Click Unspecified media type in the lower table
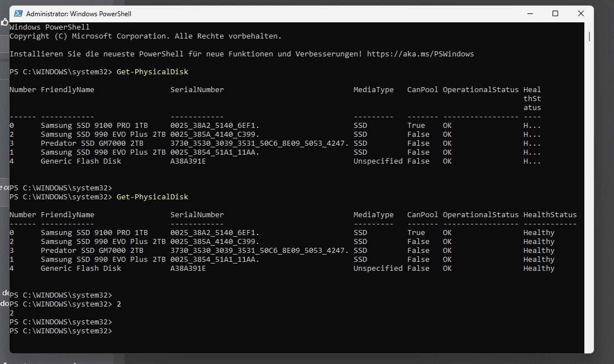Image resolution: width=614 pixels, height=364 pixels. [378, 269]
